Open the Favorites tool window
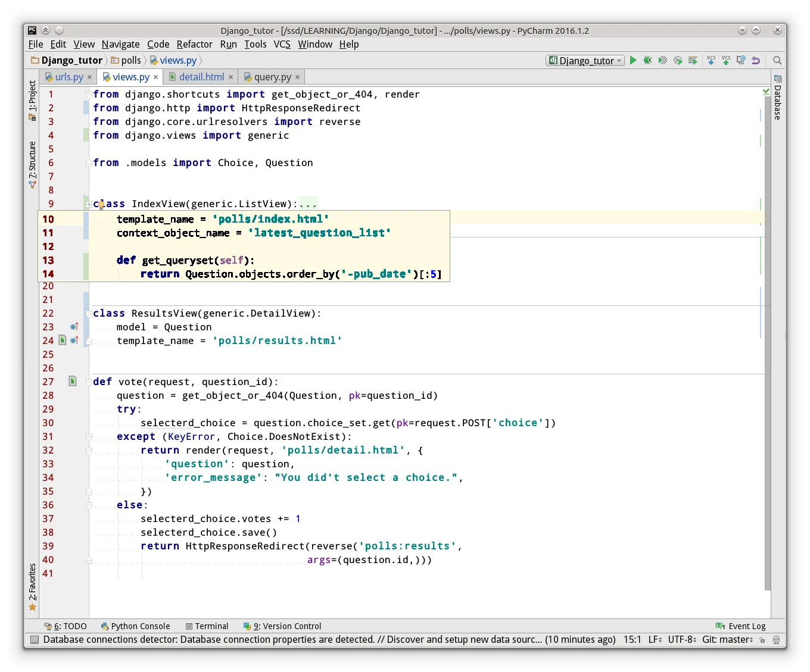The width and height of the screenshot is (810, 672). pos(32,587)
